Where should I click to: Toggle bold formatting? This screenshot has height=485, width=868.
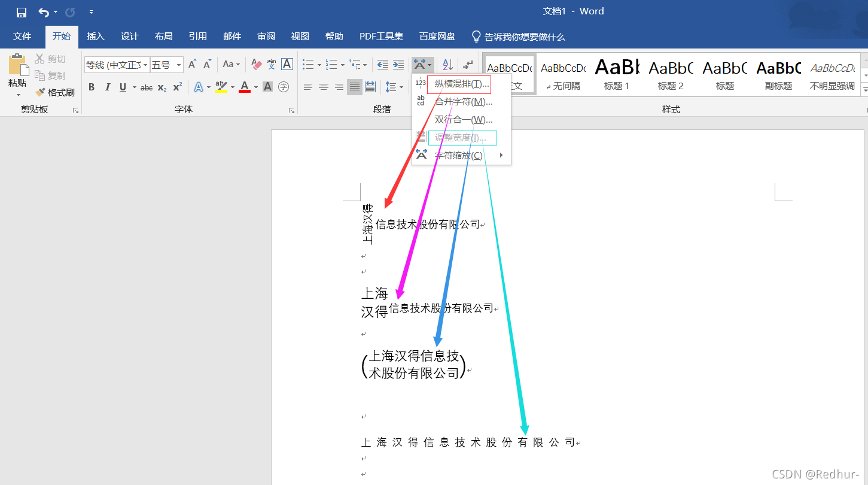(x=92, y=87)
